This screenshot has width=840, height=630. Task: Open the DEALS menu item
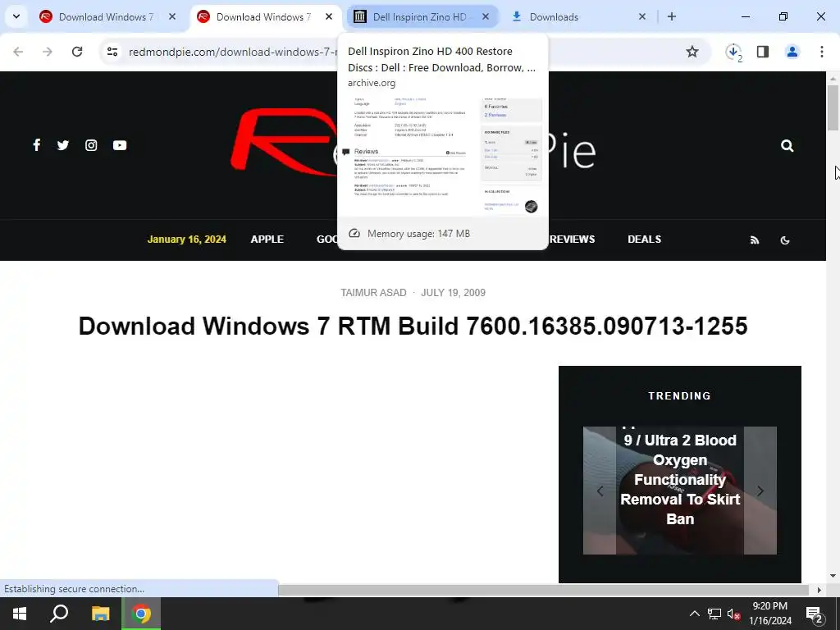[644, 240]
